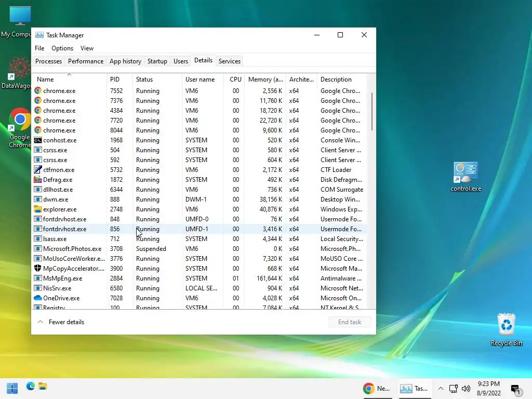Click the OneDrive.exe cloud icon
The width and height of the screenshot is (532, 399).
[37, 298]
